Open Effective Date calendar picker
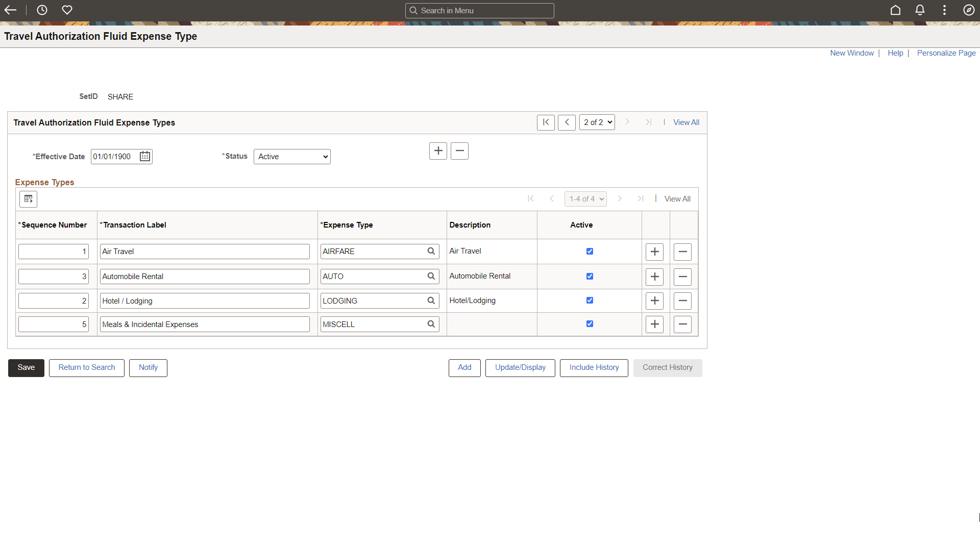 (x=145, y=157)
